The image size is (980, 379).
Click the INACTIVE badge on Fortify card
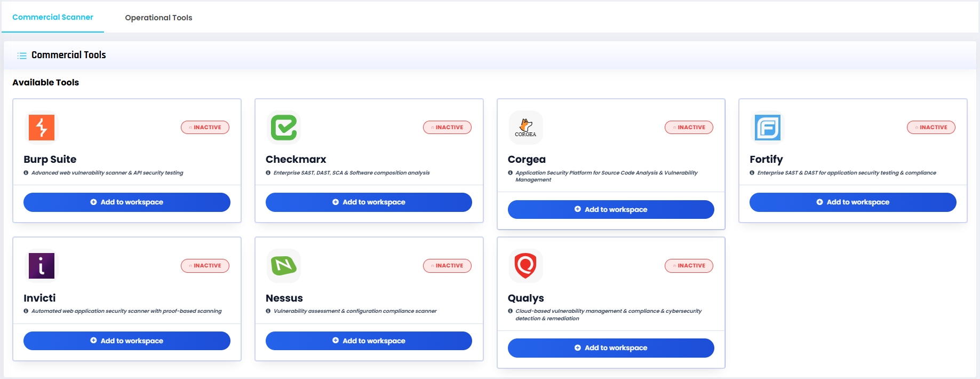[x=931, y=128]
